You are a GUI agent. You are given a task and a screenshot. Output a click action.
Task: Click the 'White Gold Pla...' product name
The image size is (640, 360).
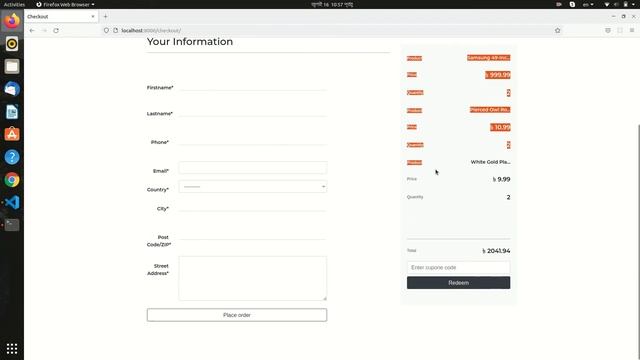pyautogui.click(x=490, y=162)
